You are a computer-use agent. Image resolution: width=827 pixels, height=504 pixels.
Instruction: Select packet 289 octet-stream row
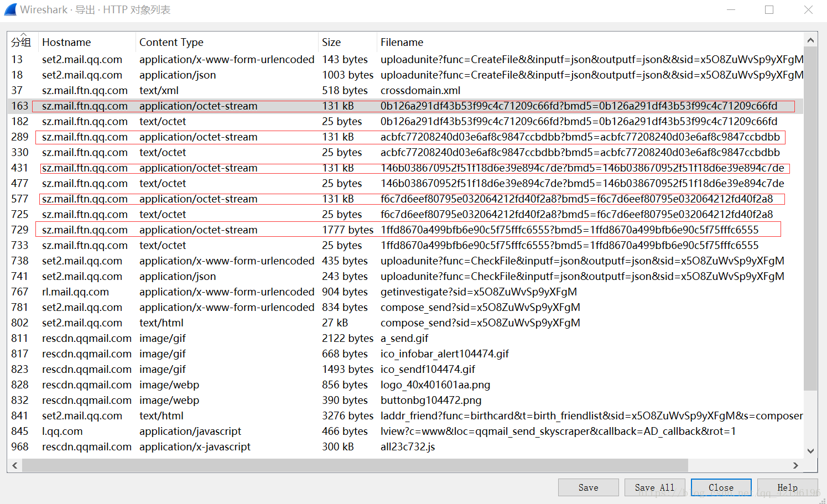point(405,137)
